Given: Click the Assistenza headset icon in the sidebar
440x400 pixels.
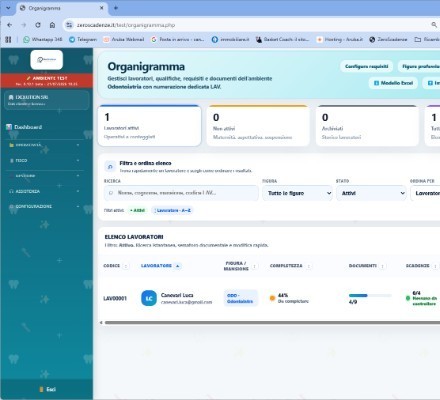Looking at the screenshot, I should [x=11, y=191].
